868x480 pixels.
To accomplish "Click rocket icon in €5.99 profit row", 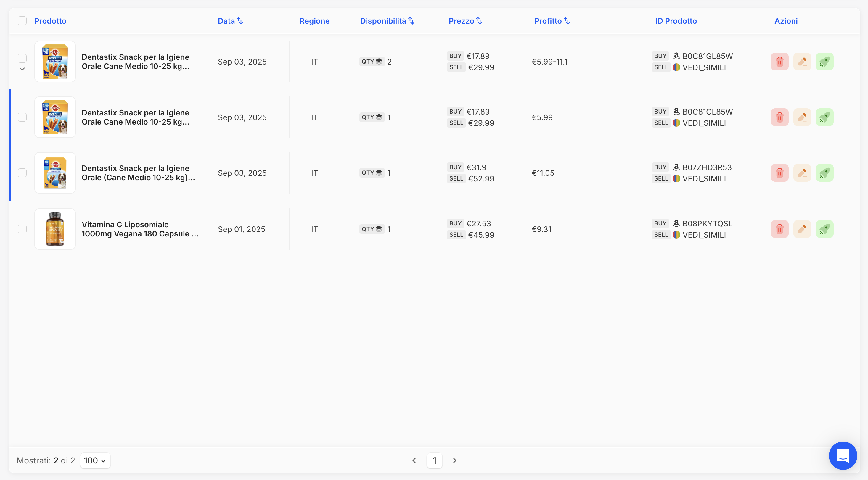I will coord(824,117).
